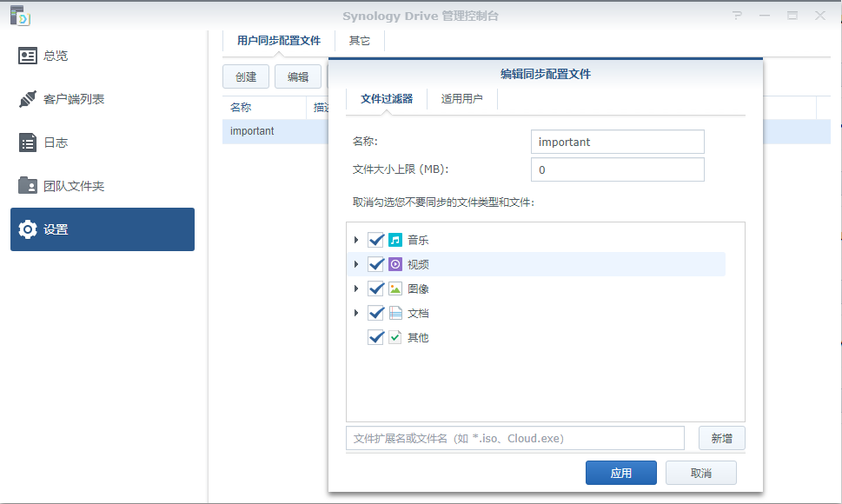Screen dimensions: 842x504
Task: Click the document file icon
Action: tap(395, 313)
